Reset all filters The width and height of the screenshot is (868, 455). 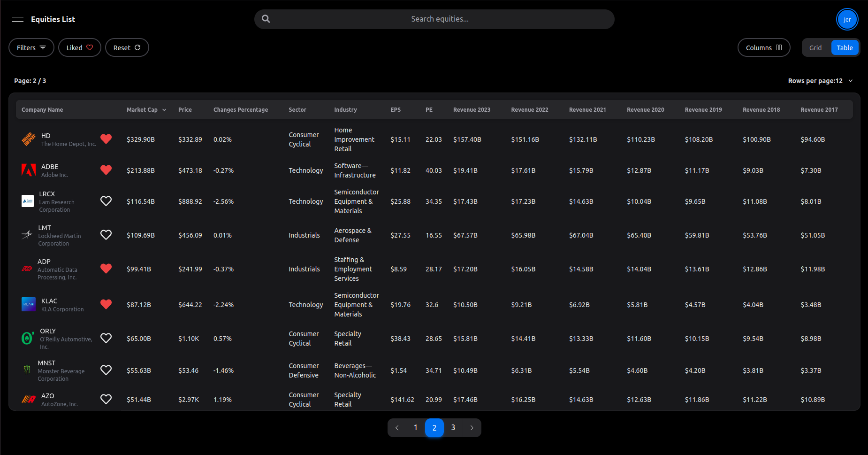click(x=127, y=47)
